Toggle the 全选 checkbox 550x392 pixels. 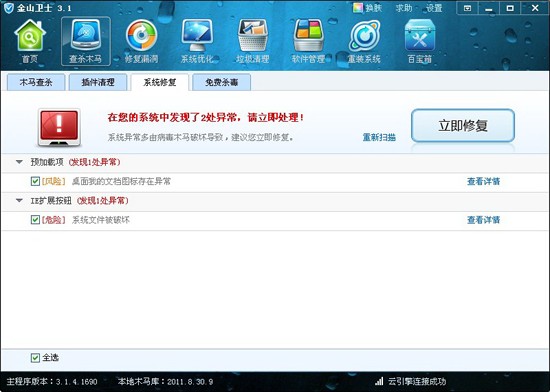click(35, 358)
